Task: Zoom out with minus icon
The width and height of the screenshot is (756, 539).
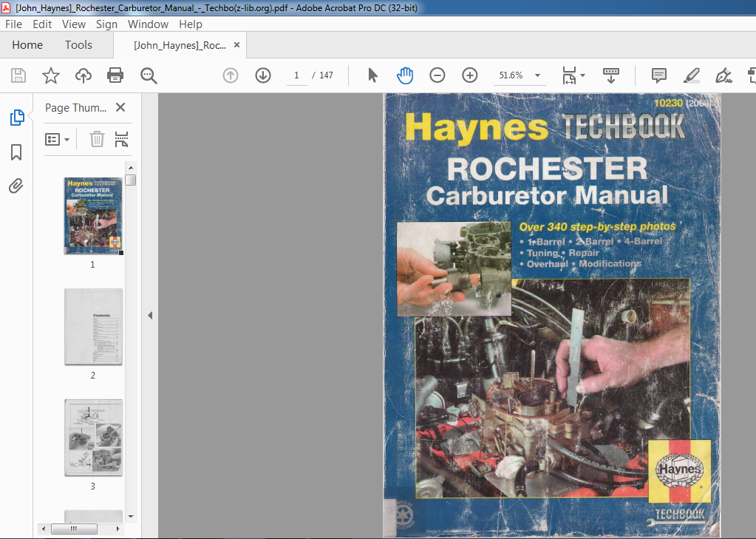Action: pos(437,75)
